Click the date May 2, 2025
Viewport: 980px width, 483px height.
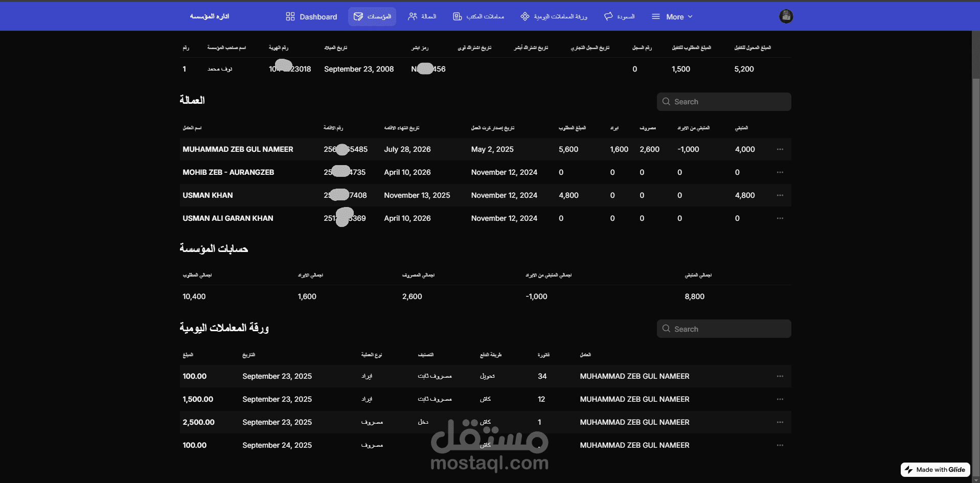[x=492, y=149]
